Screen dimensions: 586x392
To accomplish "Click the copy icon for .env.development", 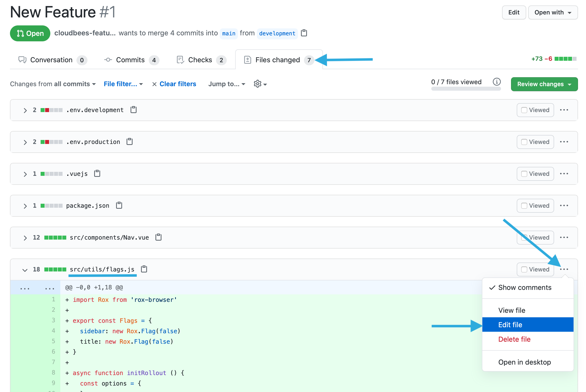I will click(134, 109).
